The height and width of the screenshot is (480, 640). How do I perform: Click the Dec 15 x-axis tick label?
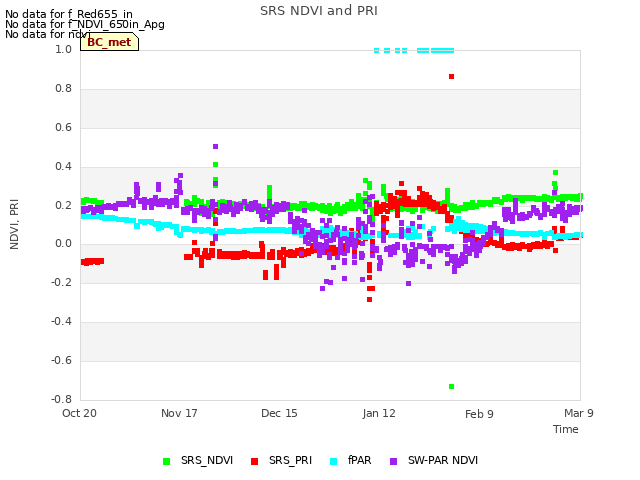(x=279, y=413)
